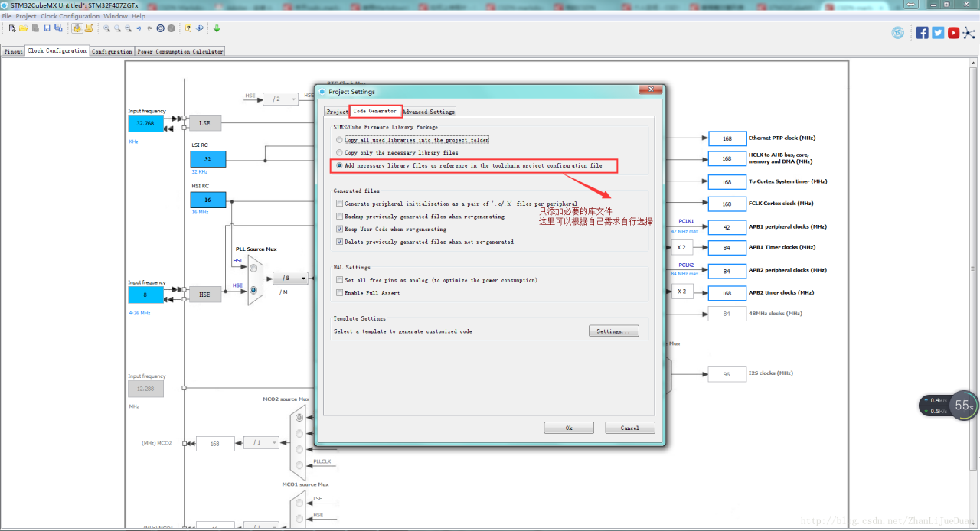Viewport: 980px width, 531px height.
Task: Open the Help menu
Action: tap(139, 16)
